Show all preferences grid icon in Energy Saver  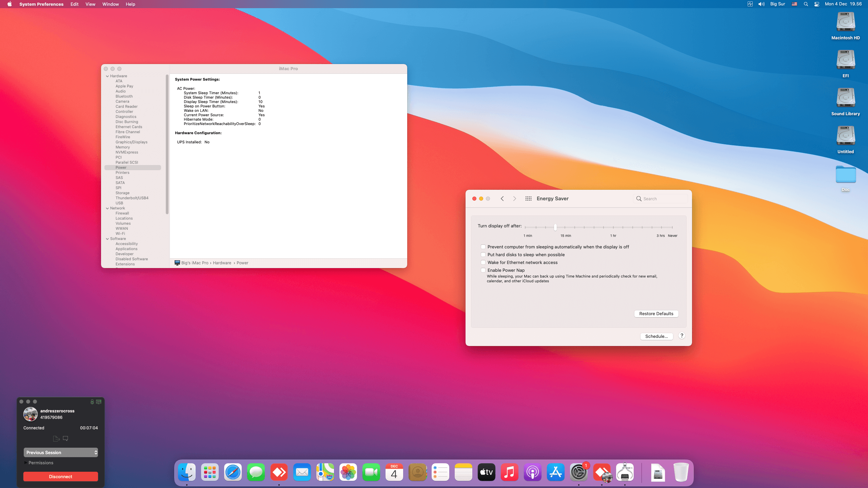528,199
